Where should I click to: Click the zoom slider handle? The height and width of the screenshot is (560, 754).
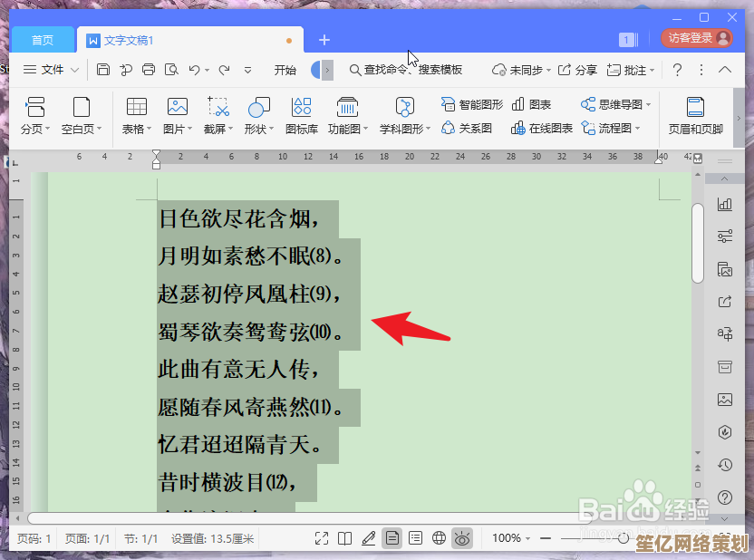(x=623, y=538)
